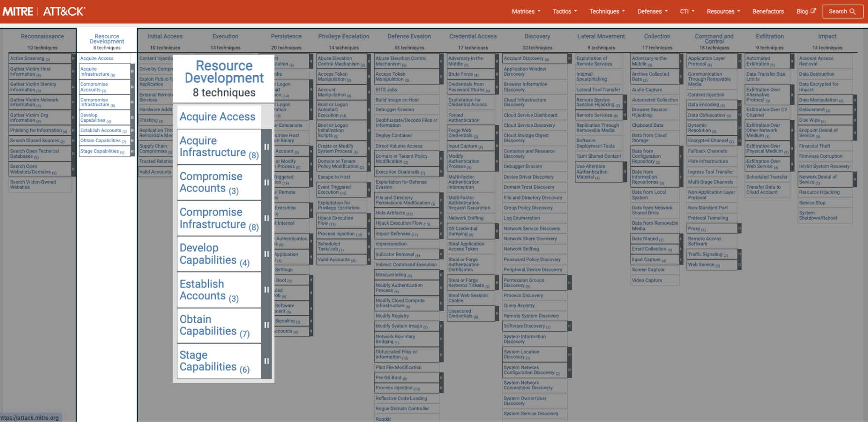This screenshot has width=868, height=422.
Task: Open Stage Capabilities in the popup
Action: coord(213,360)
